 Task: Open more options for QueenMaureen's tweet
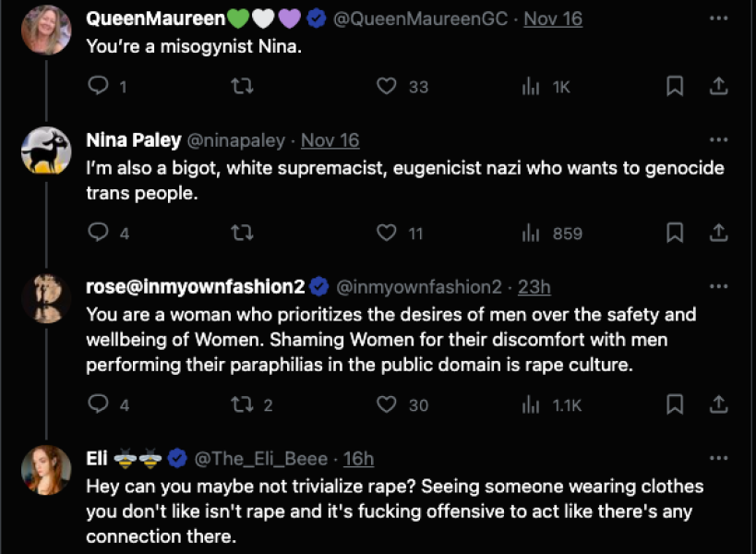718,18
